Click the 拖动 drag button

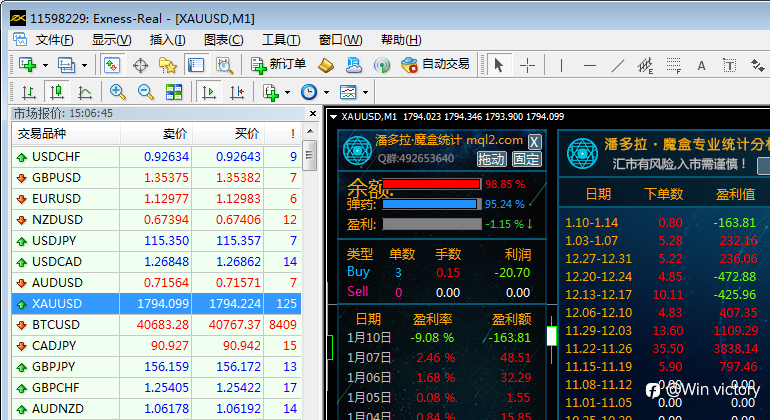(491, 159)
